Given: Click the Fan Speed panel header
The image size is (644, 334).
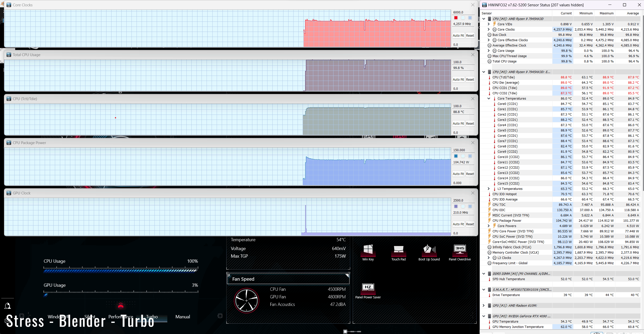Looking at the screenshot, I should pos(288,279).
